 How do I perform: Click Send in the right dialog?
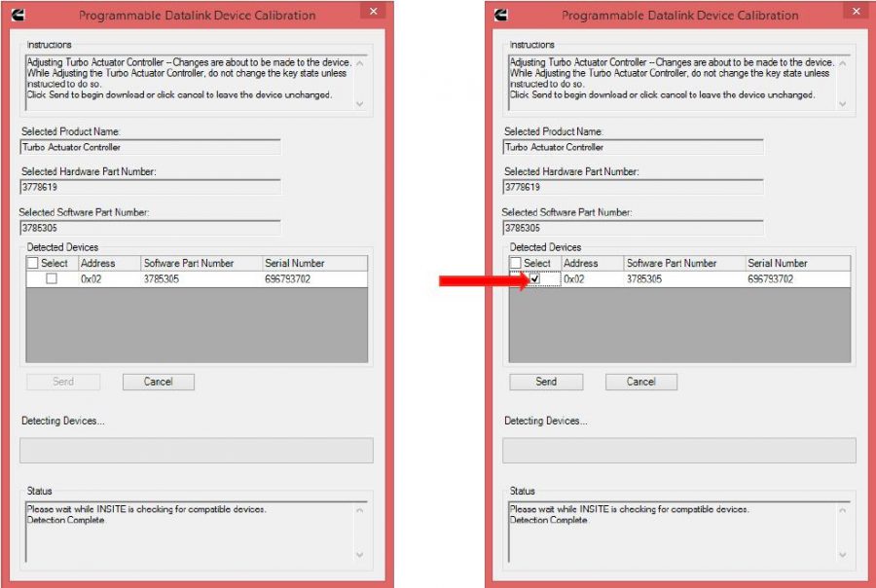pyautogui.click(x=546, y=382)
